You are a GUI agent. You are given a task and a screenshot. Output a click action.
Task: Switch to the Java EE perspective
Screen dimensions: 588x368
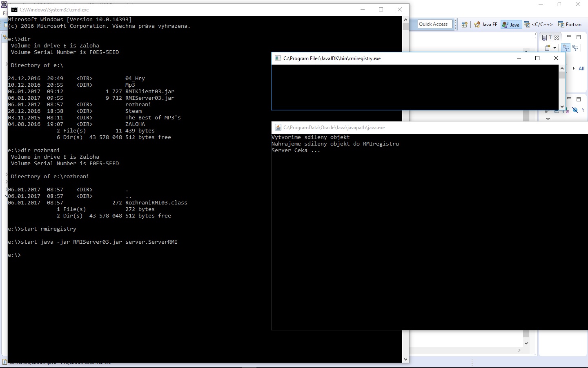coord(490,25)
